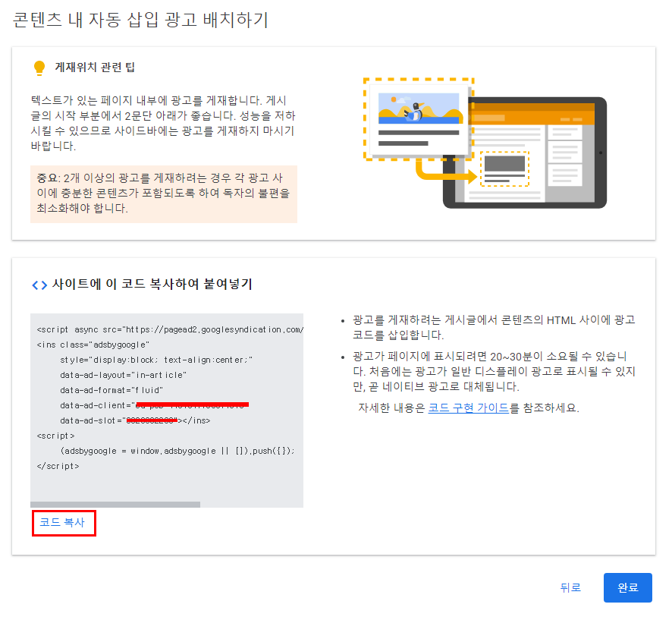Click the data-ad-client code line
672x620 pixels.
point(154,405)
